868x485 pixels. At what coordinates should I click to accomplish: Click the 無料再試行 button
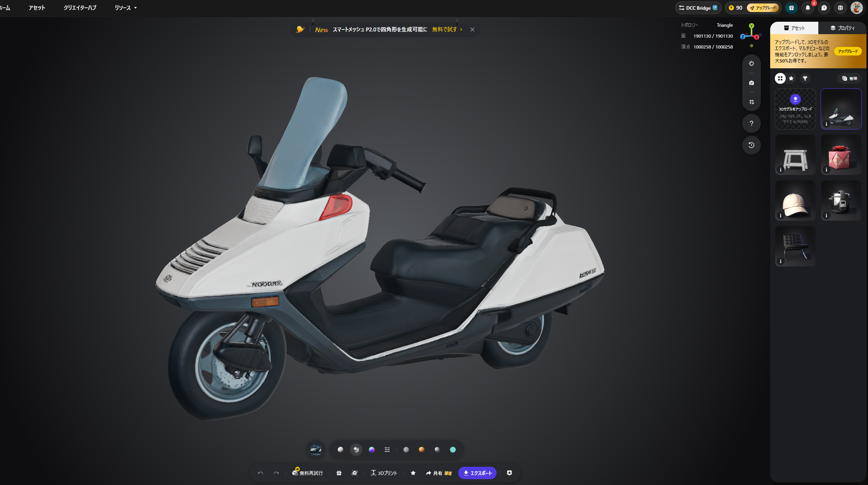(307, 473)
